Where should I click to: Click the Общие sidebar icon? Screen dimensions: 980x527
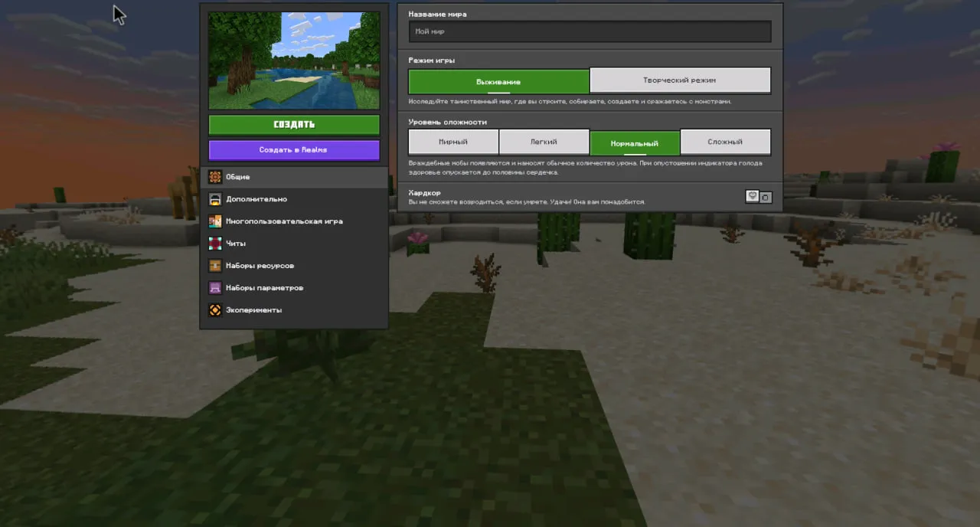(215, 177)
